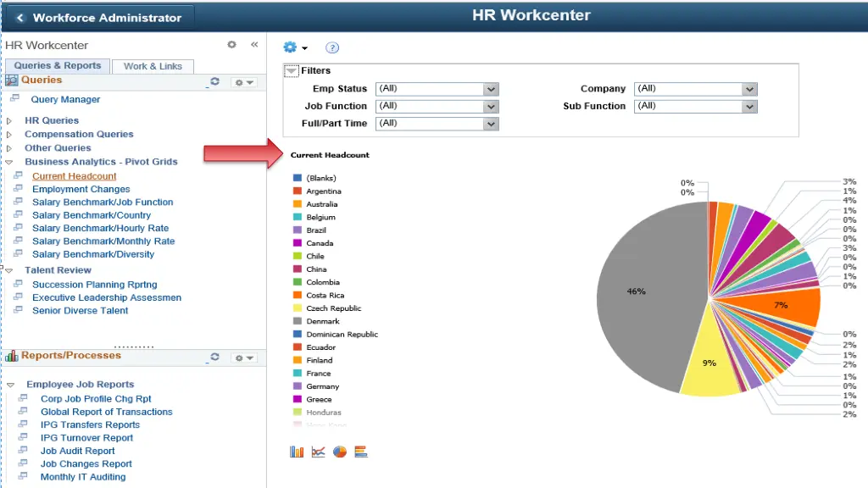Collapse the Employee Job Reports folder
Screen dimensions: 868x488
(10, 385)
